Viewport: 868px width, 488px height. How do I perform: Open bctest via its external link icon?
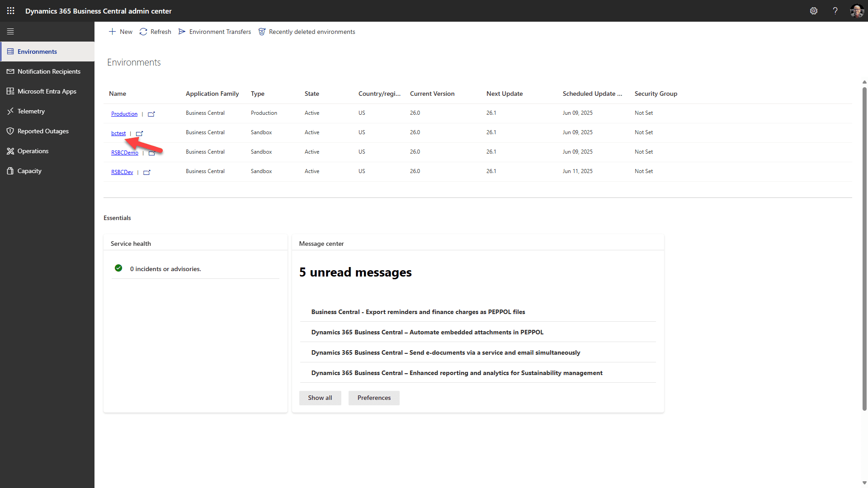coord(139,133)
